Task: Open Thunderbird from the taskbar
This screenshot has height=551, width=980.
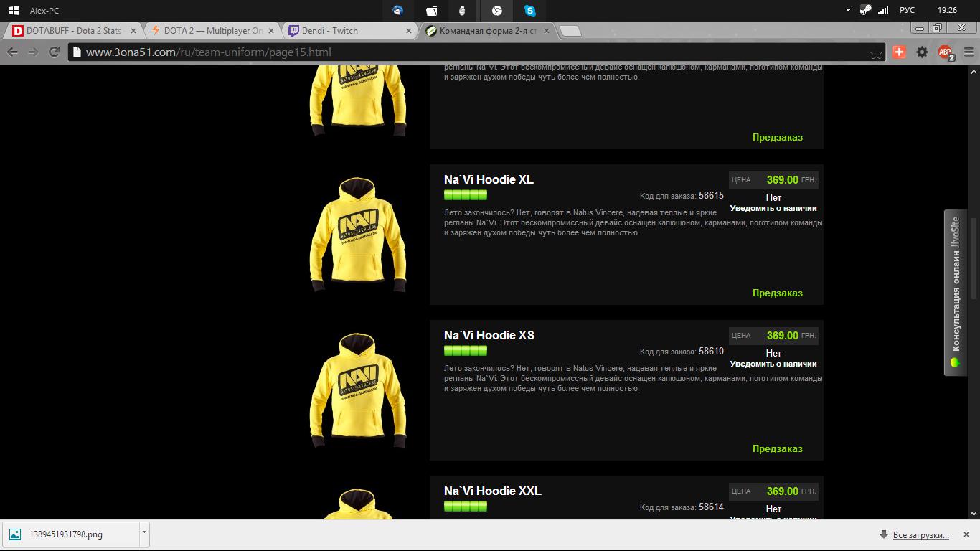Action: pyautogui.click(x=397, y=11)
